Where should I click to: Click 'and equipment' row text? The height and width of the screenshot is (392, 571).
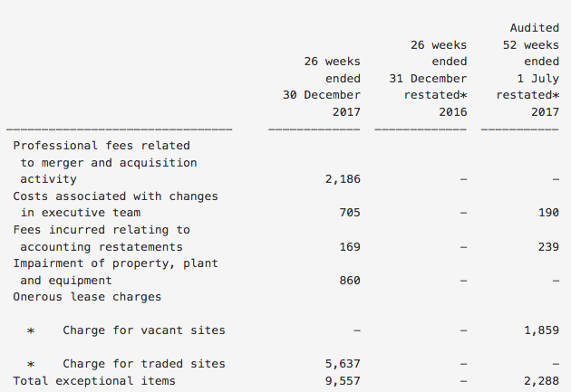tap(66, 281)
